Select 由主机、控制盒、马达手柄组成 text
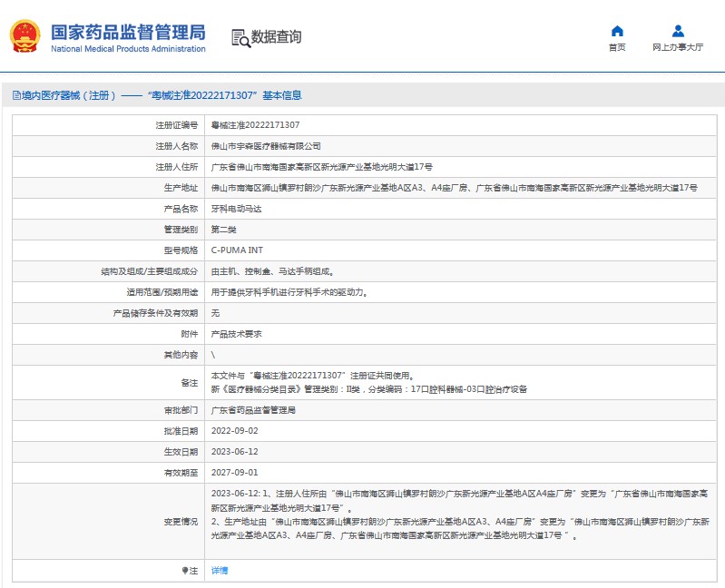Viewport: 725px width, 588px height. click(273, 271)
